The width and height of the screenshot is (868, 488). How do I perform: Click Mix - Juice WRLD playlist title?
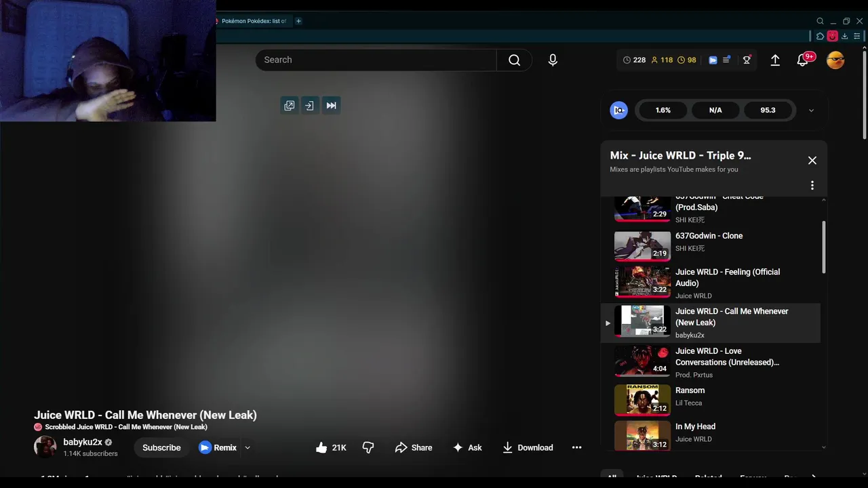(x=680, y=155)
